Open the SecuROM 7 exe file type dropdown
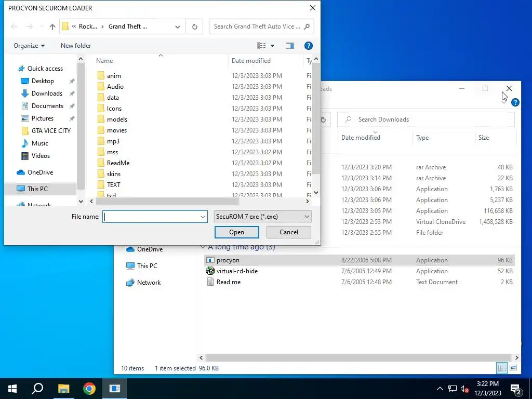This screenshot has height=399, width=532. pyautogui.click(x=262, y=217)
